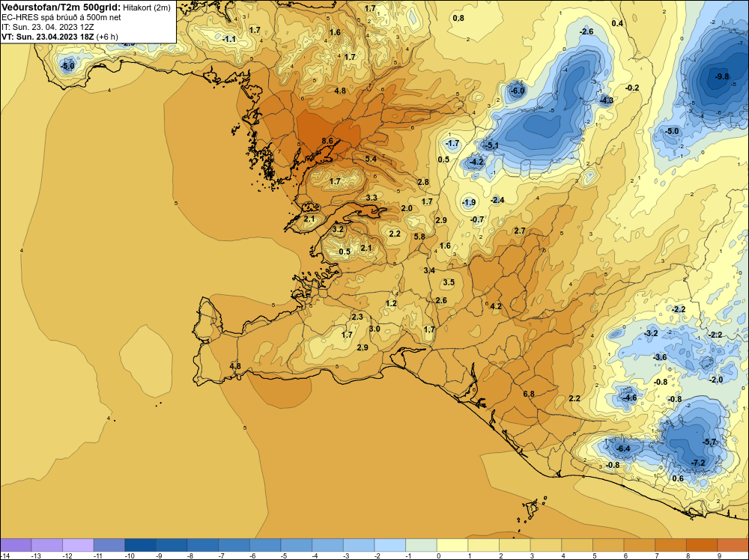
Task: Select the darkest blue legend swatch between -10 and -9
Action: [141, 545]
